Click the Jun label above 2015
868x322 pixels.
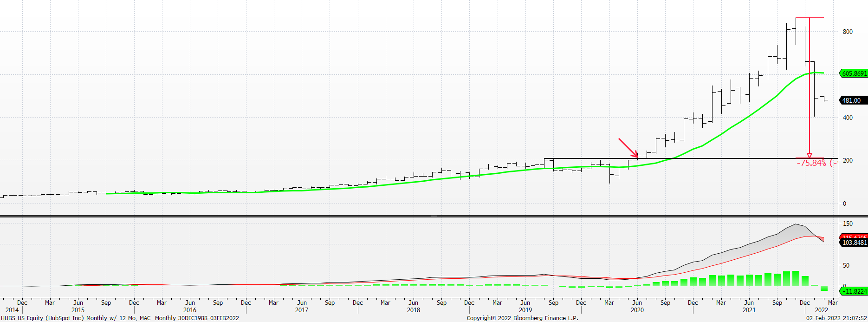78,302
